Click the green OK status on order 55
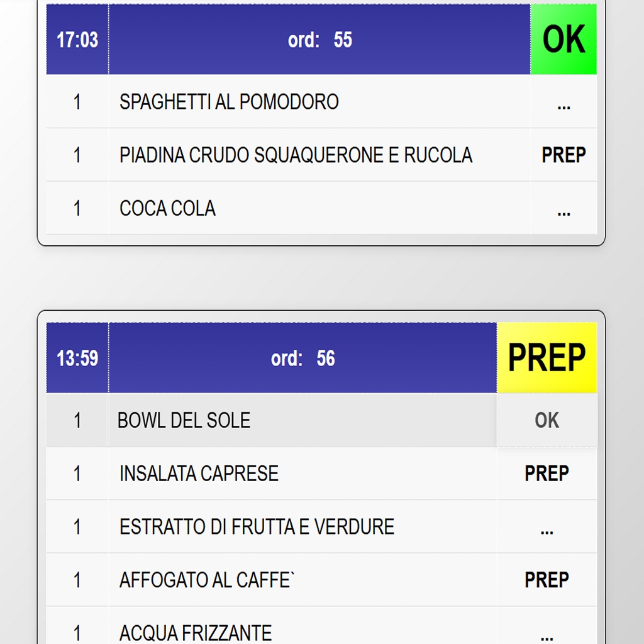This screenshot has width=644, height=644. tap(563, 40)
